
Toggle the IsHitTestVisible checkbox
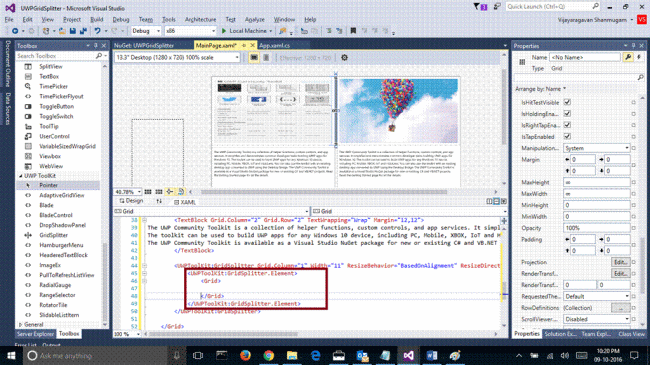tap(567, 102)
